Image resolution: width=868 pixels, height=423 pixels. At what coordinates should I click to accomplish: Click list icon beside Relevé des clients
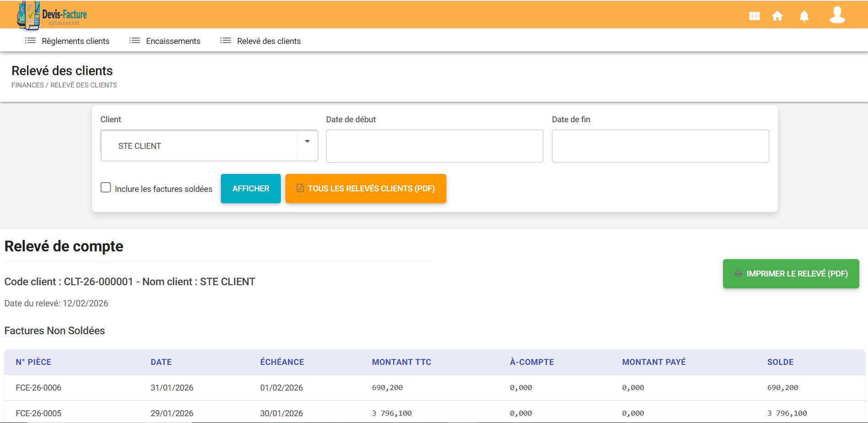click(x=225, y=41)
